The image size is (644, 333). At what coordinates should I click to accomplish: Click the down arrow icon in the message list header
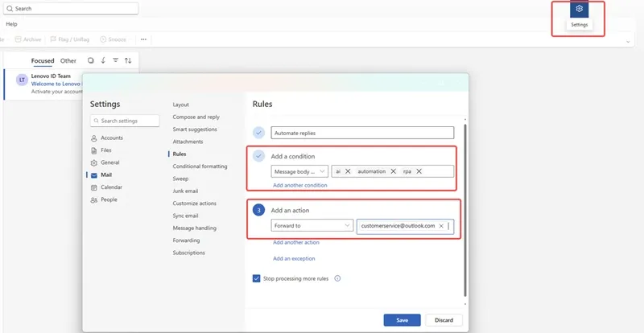pos(103,60)
